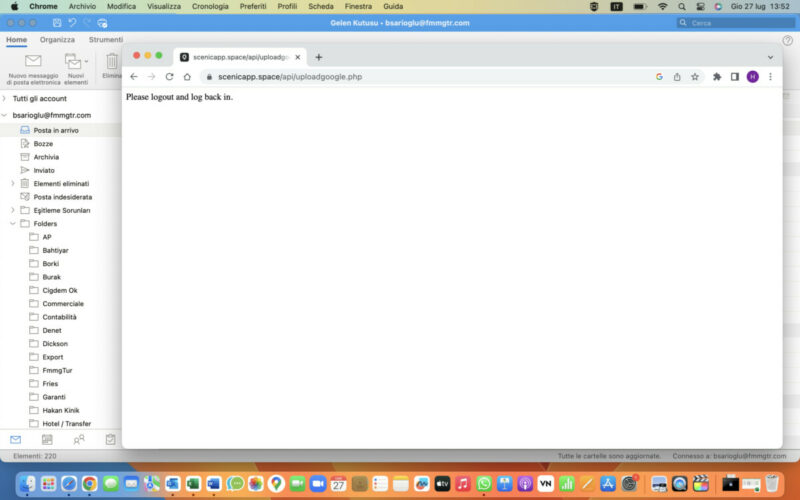Open Cronologia menu in menu bar
This screenshot has height=500, width=800.
click(x=210, y=6)
